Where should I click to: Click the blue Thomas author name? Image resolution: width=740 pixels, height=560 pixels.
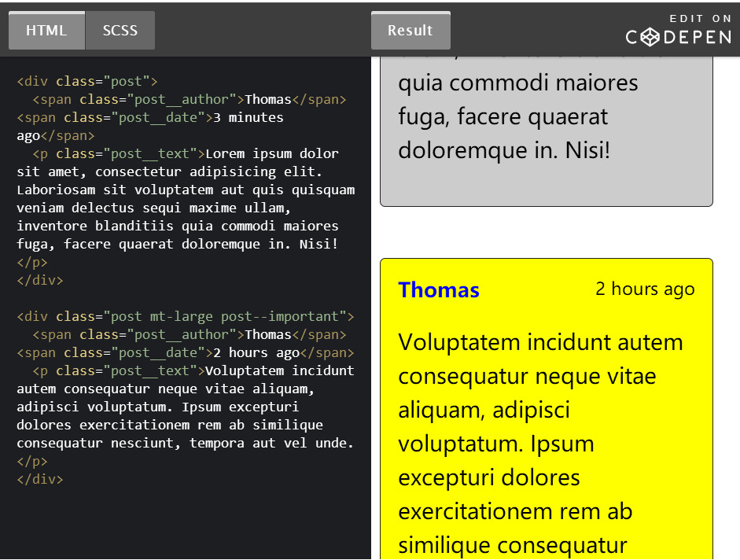click(x=439, y=290)
